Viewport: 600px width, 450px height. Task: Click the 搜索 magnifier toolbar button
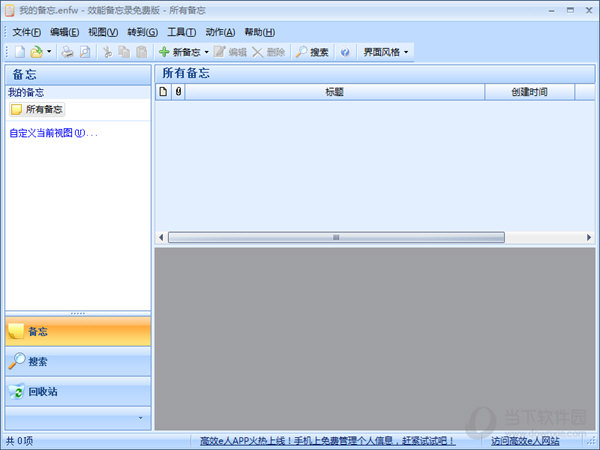click(312, 51)
